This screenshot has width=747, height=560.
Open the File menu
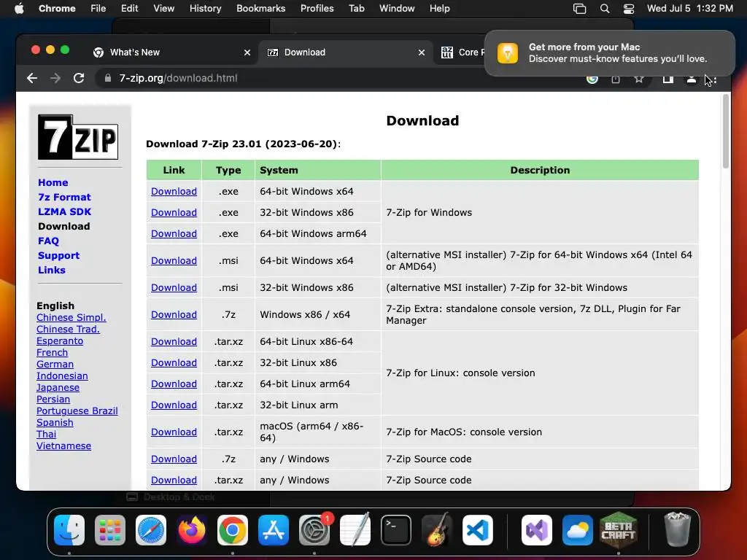point(98,9)
